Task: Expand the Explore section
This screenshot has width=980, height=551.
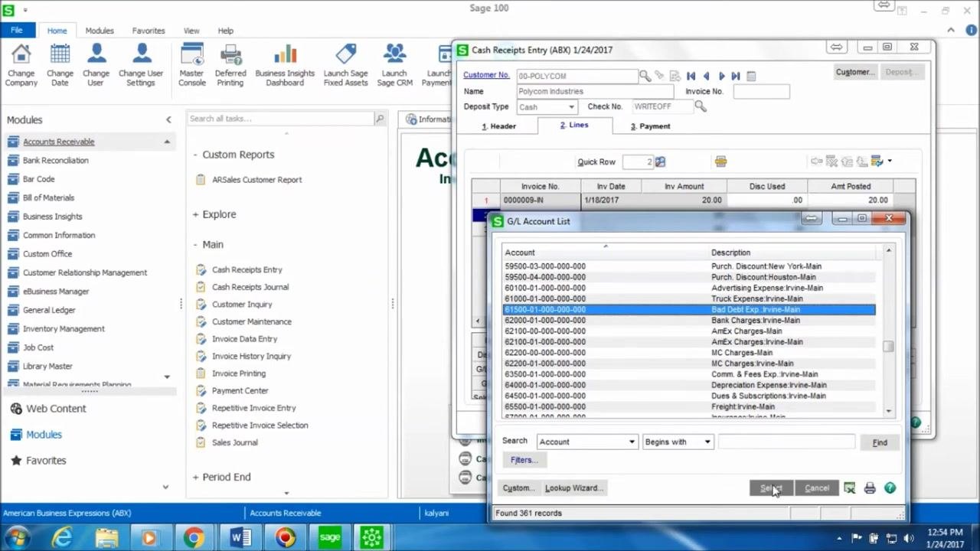Action: click(x=195, y=214)
